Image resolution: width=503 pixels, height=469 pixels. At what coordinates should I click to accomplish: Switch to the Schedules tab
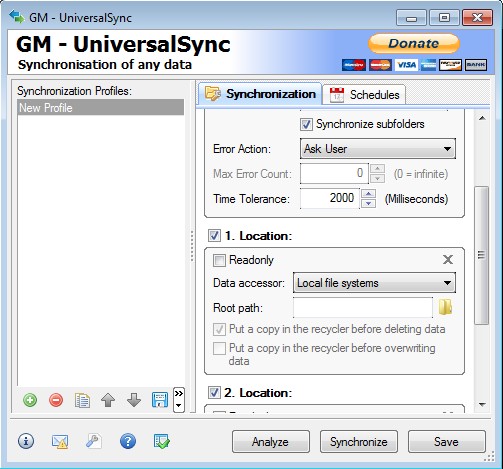(x=364, y=95)
